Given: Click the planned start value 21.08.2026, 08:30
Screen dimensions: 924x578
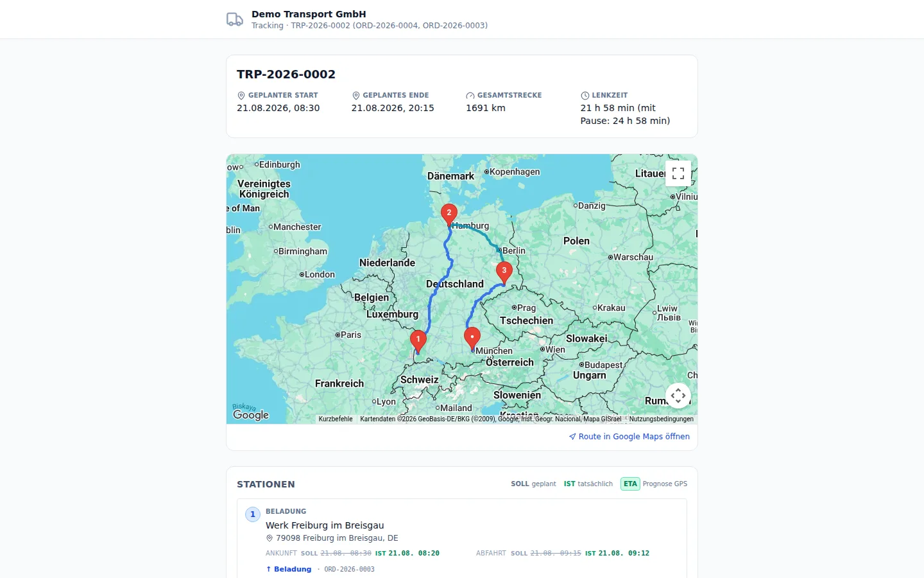Looking at the screenshot, I should [x=278, y=108].
